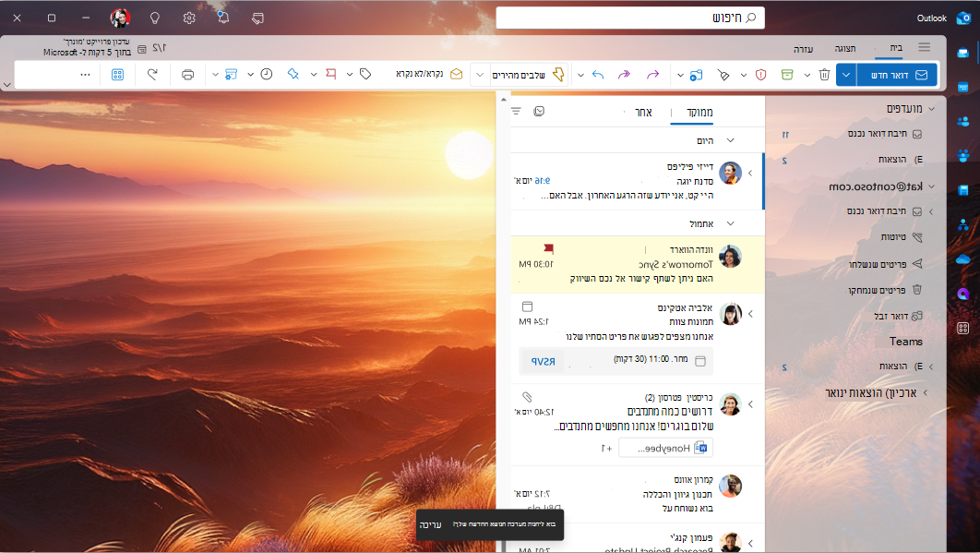Open the New mail split-button dropdown arrow

(846, 75)
